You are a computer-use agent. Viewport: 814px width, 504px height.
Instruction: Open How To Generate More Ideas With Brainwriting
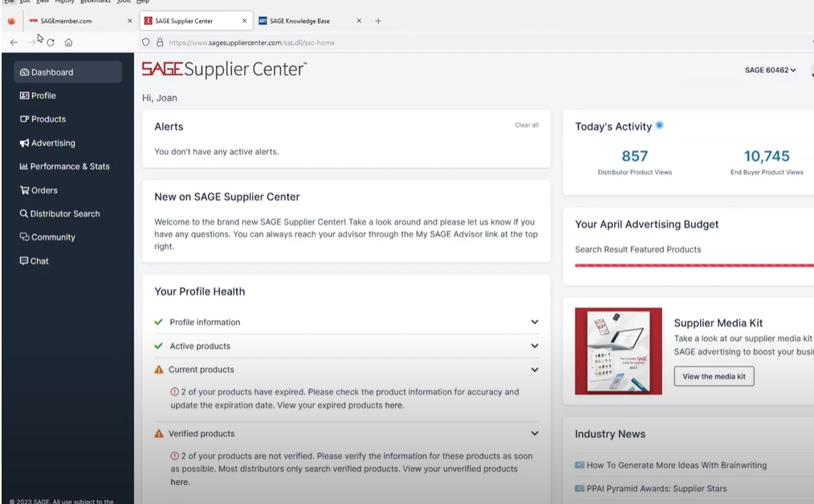pos(677,465)
